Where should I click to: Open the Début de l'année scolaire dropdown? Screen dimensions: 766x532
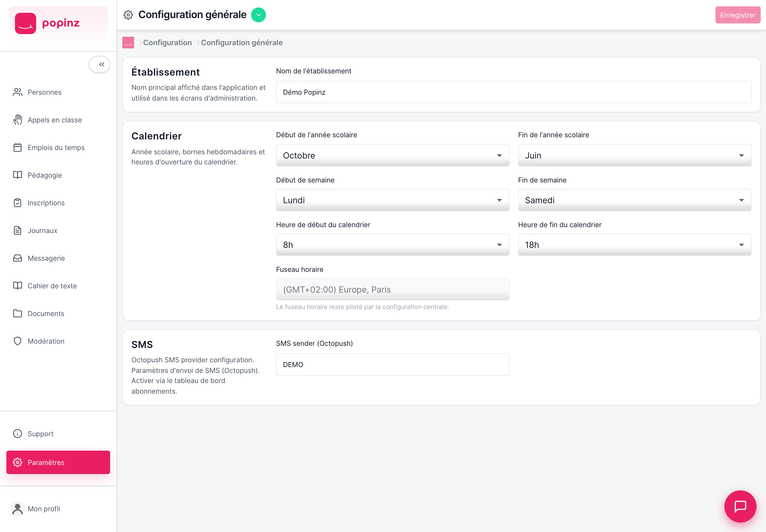point(392,155)
